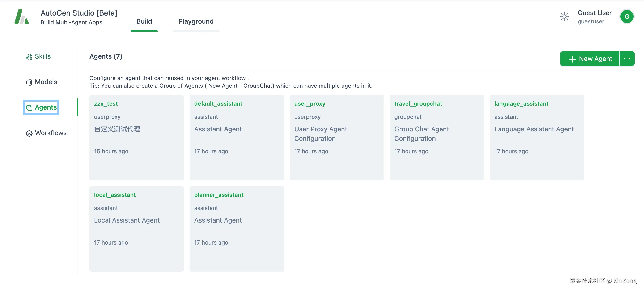
Task: Switch to the Playground tab
Action: tap(196, 21)
